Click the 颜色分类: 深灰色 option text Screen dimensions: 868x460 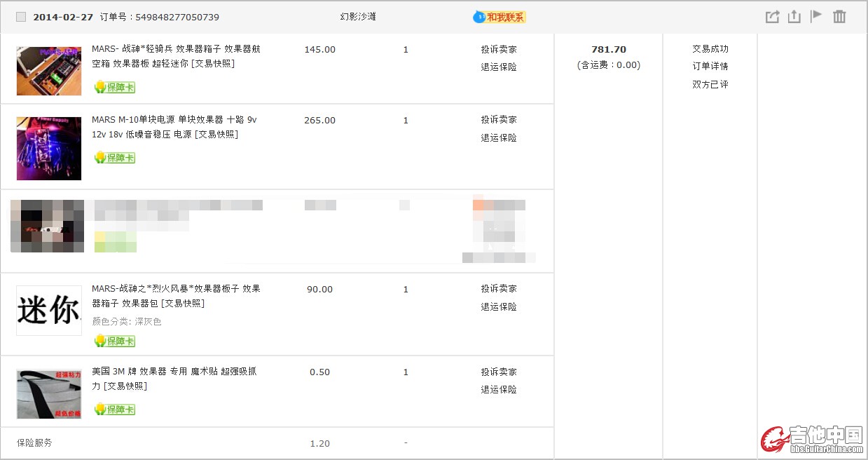point(127,322)
